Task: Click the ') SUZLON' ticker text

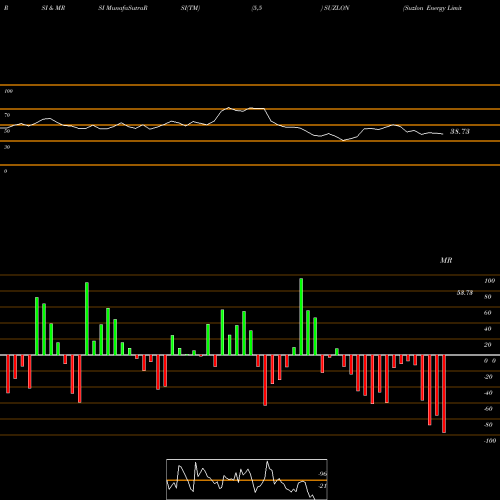Action: 335,8
